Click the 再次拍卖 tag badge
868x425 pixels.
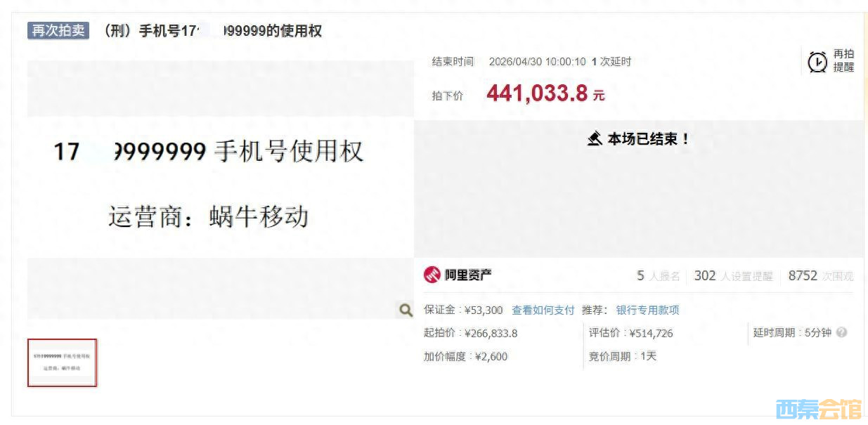point(58,31)
